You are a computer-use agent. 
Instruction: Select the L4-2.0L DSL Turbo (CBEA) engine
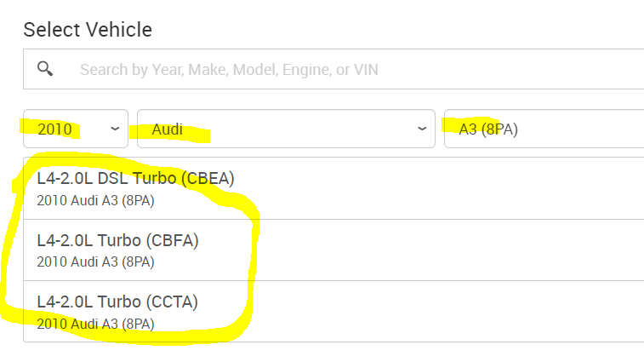[135, 179]
